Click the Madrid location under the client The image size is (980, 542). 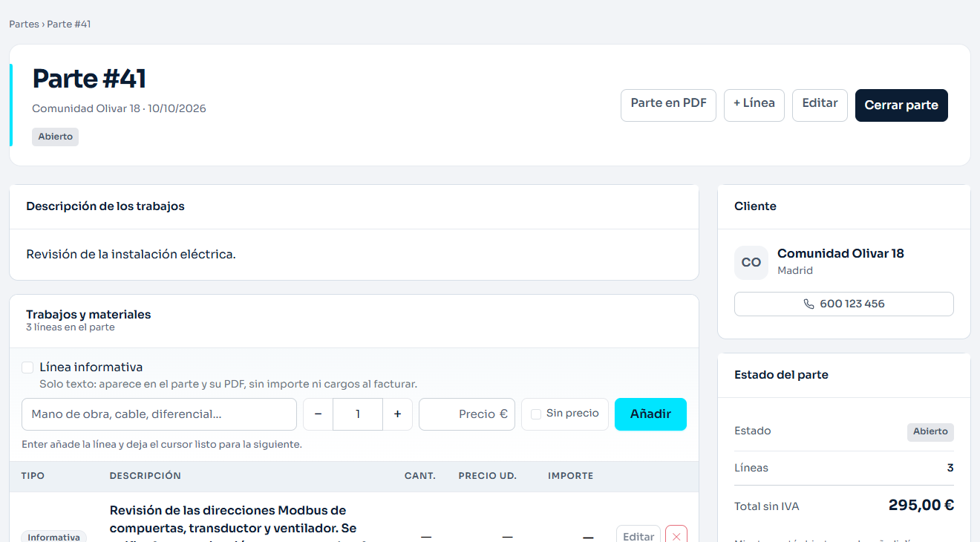(x=795, y=271)
